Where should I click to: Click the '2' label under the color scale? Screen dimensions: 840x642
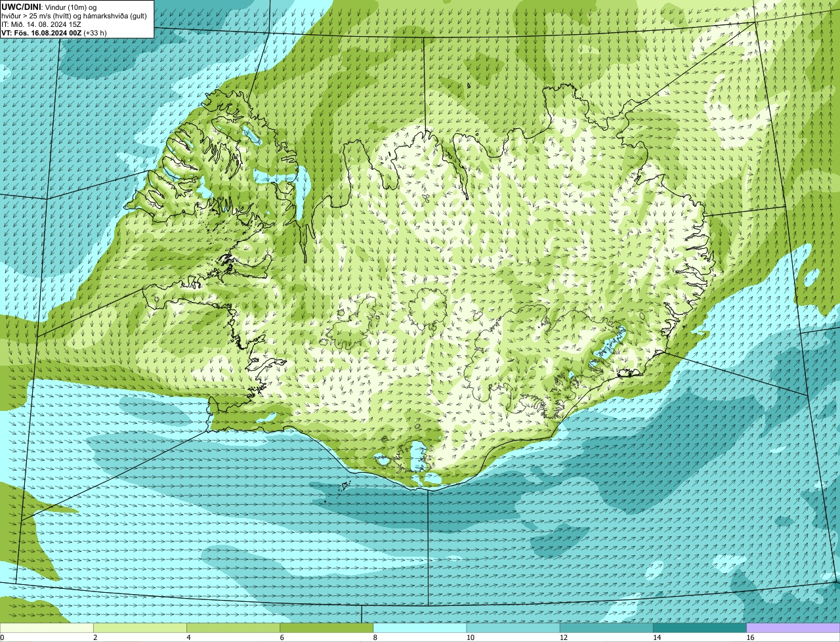95,637
